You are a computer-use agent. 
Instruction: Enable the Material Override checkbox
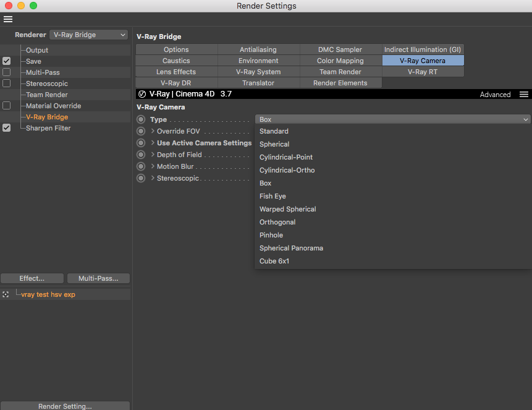click(6, 106)
